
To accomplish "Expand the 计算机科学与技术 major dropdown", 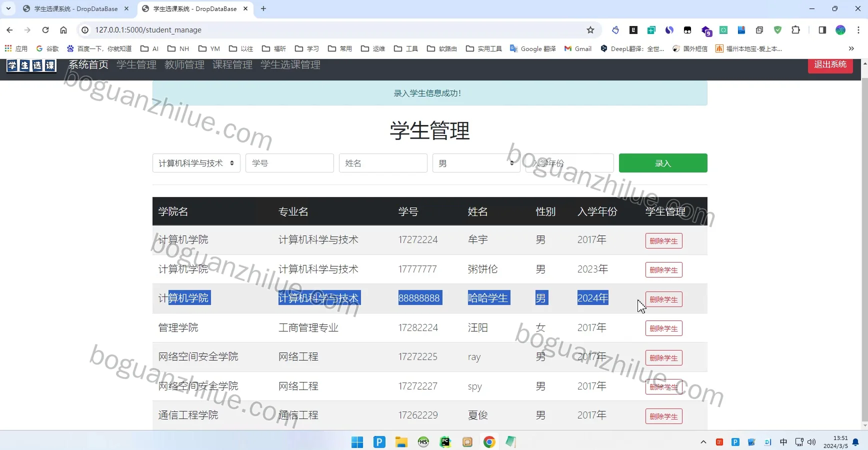I will click(x=196, y=163).
